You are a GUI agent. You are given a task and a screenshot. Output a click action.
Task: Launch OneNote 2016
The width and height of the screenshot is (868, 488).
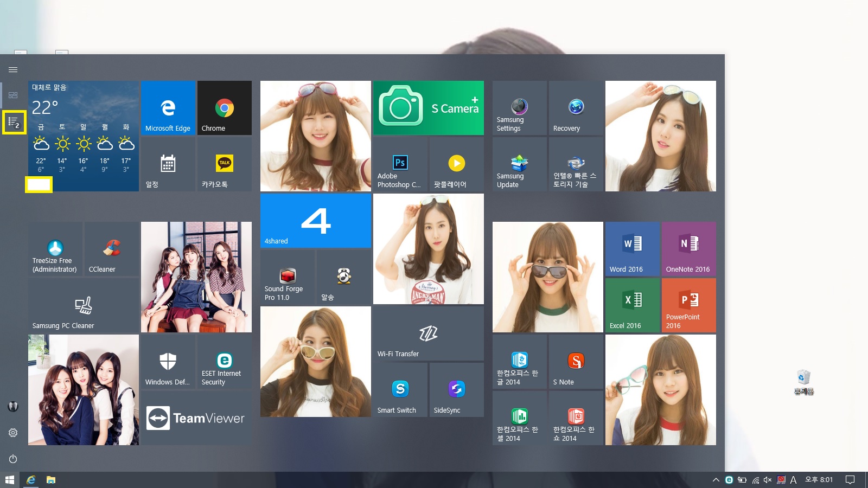coord(688,249)
